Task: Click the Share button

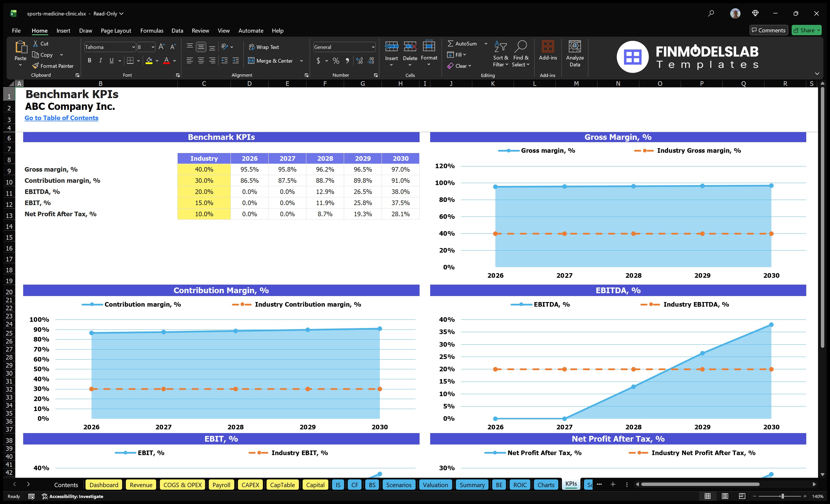Action: [807, 30]
